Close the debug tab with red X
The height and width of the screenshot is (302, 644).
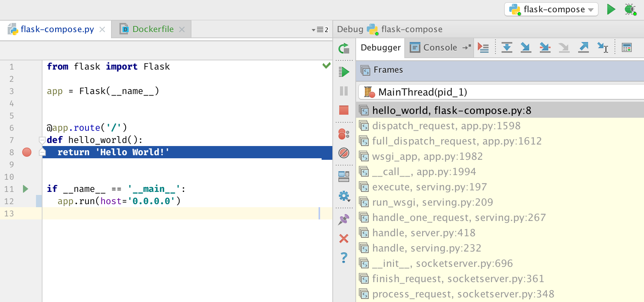click(344, 239)
